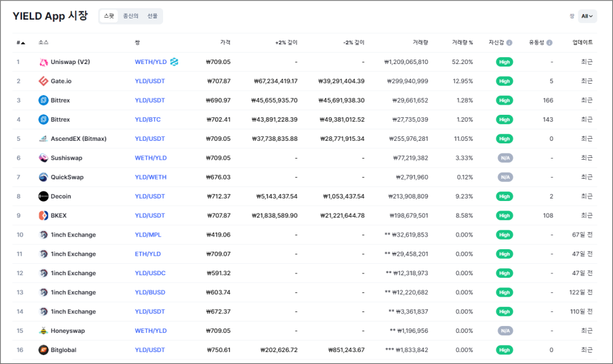Click the Uniswap (V2) exchange logo
The width and height of the screenshot is (613, 364).
[x=43, y=62]
